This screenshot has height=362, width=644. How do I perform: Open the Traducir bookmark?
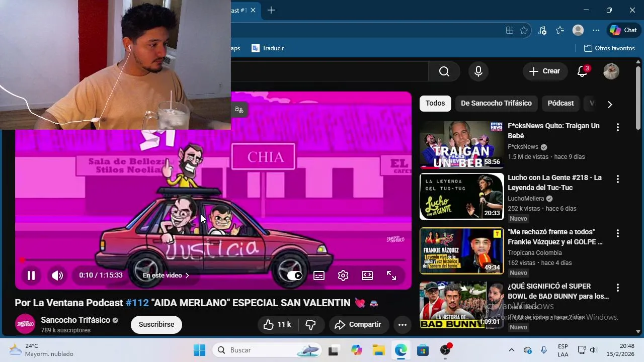point(268,48)
